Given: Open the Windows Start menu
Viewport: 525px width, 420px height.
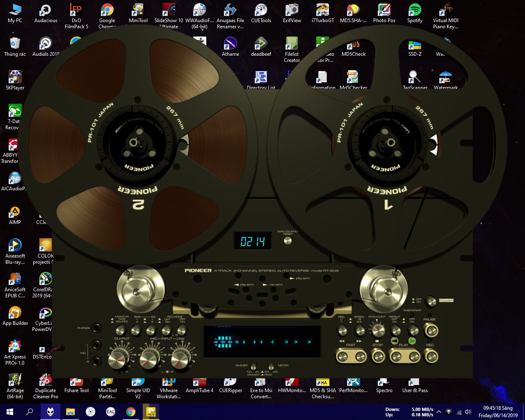Looking at the screenshot, I should (10, 412).
